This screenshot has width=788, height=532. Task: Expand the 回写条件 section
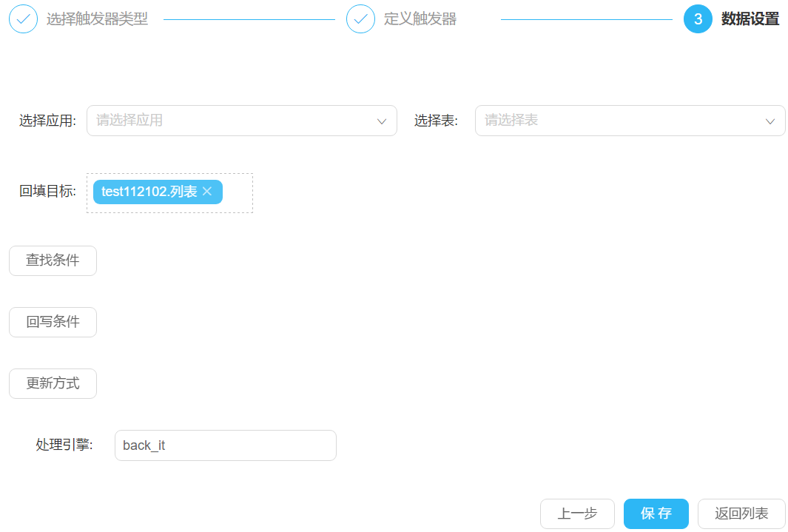pos(53,322)
